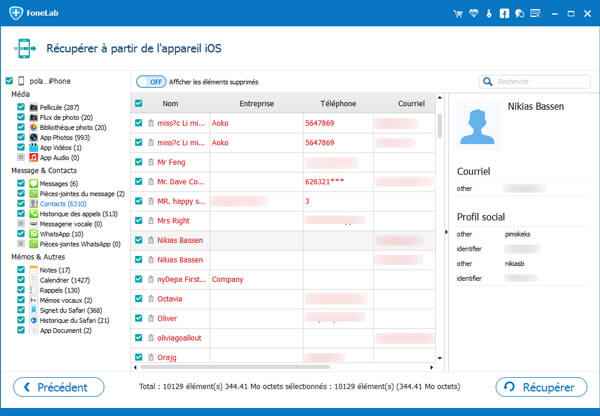Select the Mrs Right contact row
The image size is (600, 416).
283,220
